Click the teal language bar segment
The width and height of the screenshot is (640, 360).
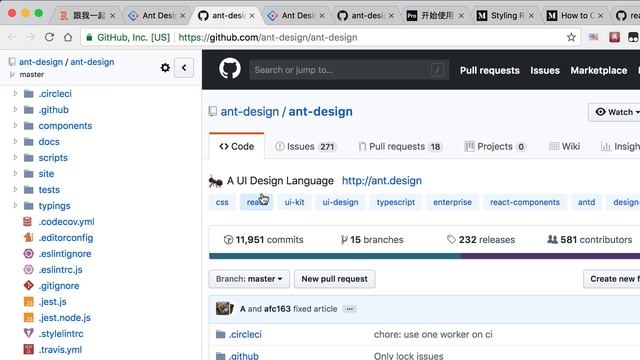[335, 256]
